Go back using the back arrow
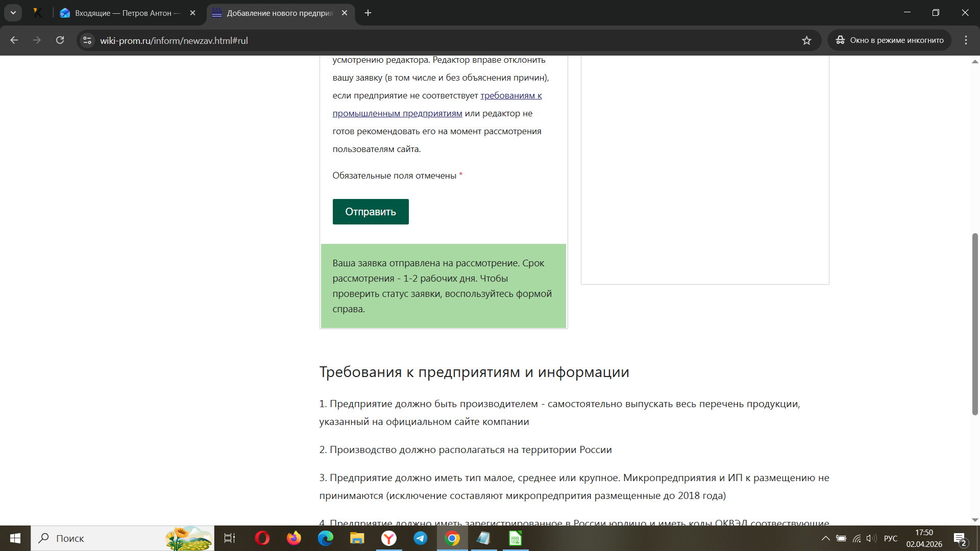Screen dimensions: 980x551 14,40
